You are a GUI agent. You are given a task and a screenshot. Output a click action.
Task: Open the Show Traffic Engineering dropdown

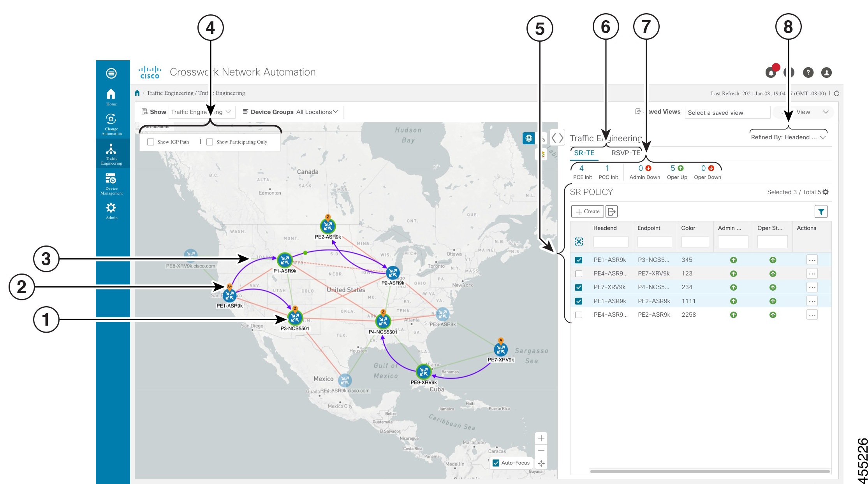click(202, 112)
